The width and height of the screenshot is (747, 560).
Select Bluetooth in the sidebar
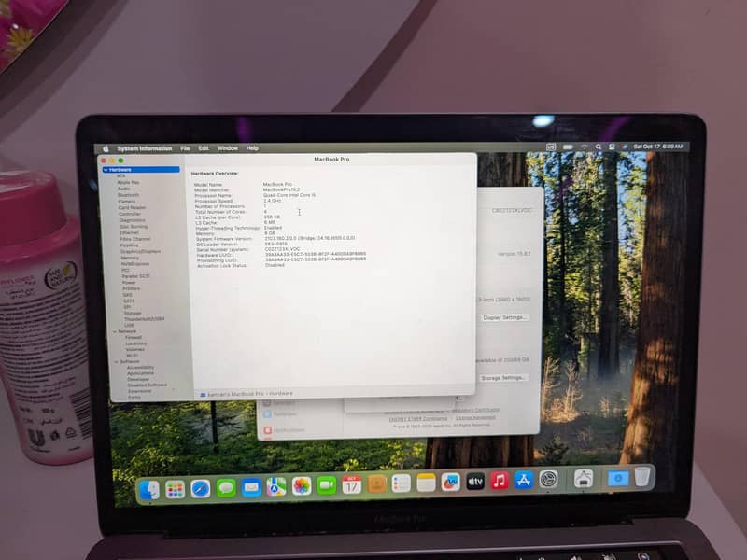129,195
